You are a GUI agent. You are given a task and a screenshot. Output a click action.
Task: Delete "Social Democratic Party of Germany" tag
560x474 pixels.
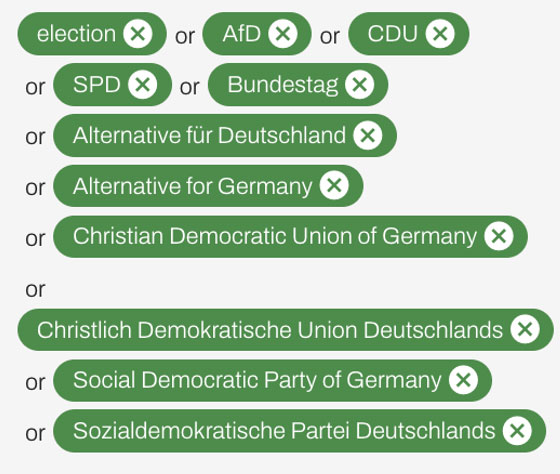click(x=464, y=380)
